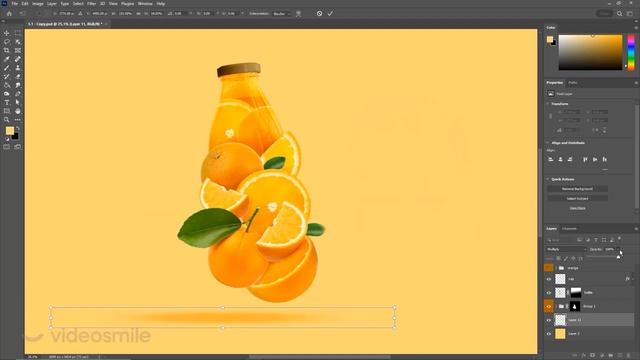Click the Remove Background button
This screenshot has width=640, height=360.
tap(577, 189)
